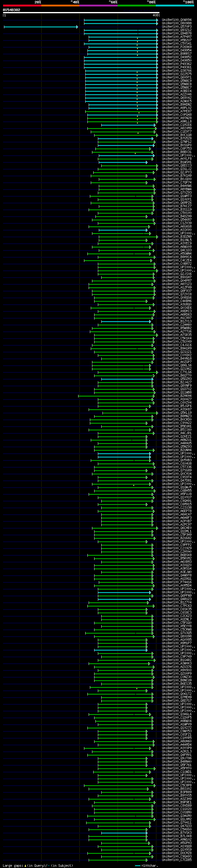Select hit UniRef100_Q061T2
197x868 pixels.
pyautogui.click(x=177, y=694)
